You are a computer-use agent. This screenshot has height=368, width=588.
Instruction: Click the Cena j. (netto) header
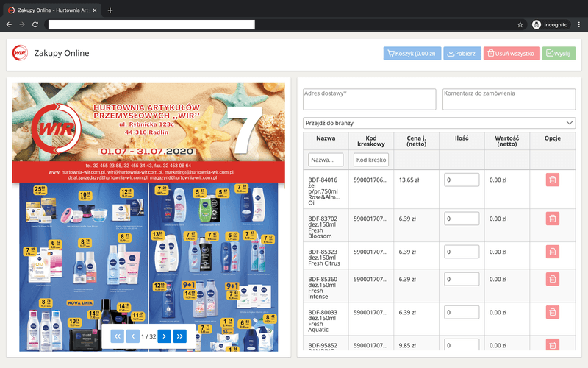[416, 141]
